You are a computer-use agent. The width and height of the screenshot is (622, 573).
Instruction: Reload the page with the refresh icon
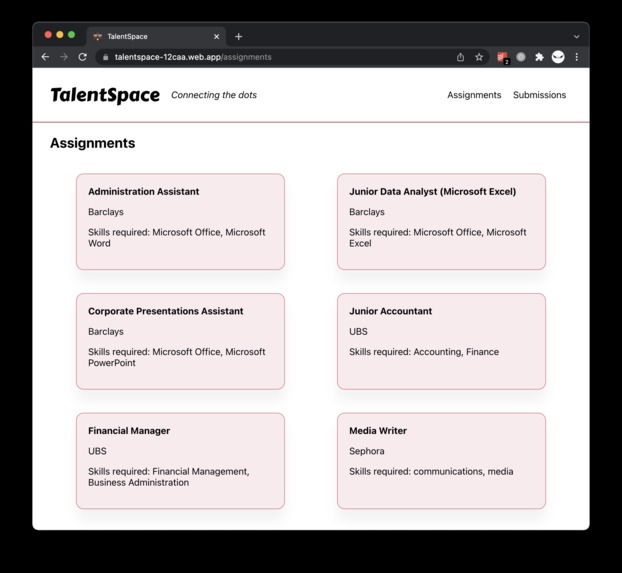pyautogui.click(x=83, y=57)
